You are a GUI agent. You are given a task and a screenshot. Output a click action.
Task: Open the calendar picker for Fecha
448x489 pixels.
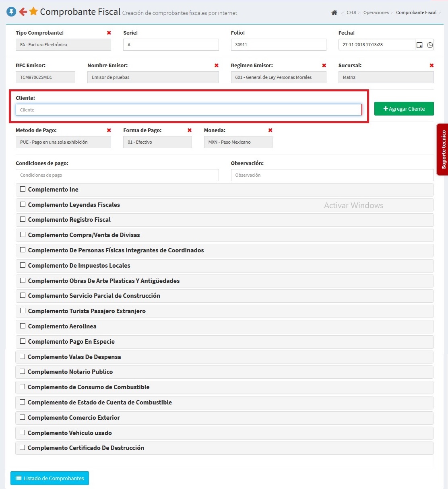pyautogui.click(x=419, y=45)
